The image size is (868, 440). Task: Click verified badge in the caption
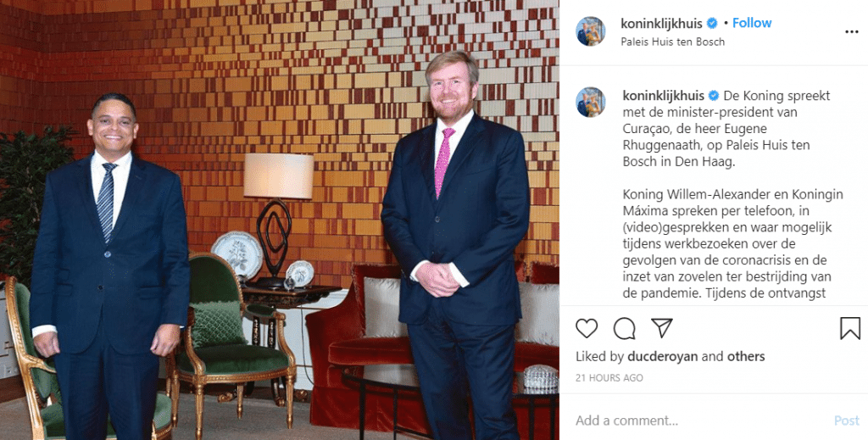(x=714, y=96)
